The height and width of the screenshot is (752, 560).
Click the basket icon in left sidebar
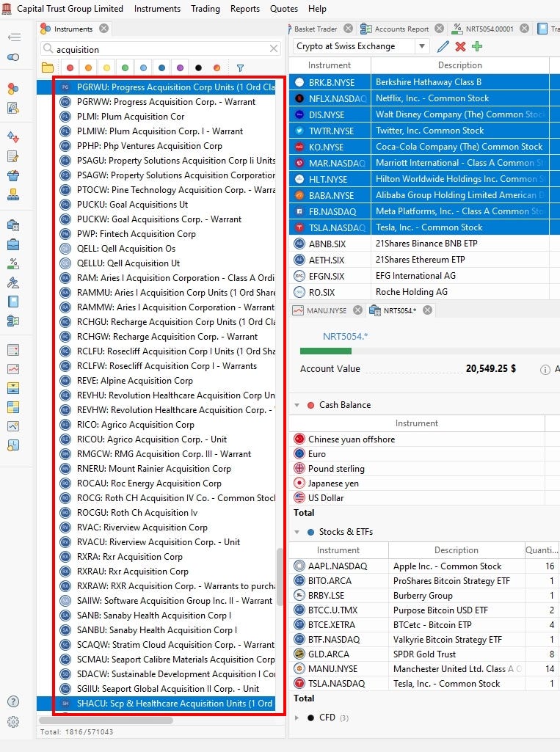tap(13, 175)
